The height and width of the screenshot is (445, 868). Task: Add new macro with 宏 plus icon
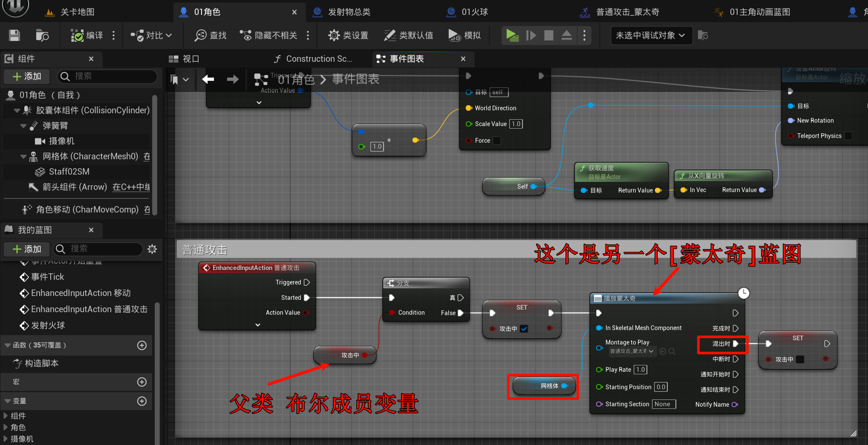(x=142, y=382)
